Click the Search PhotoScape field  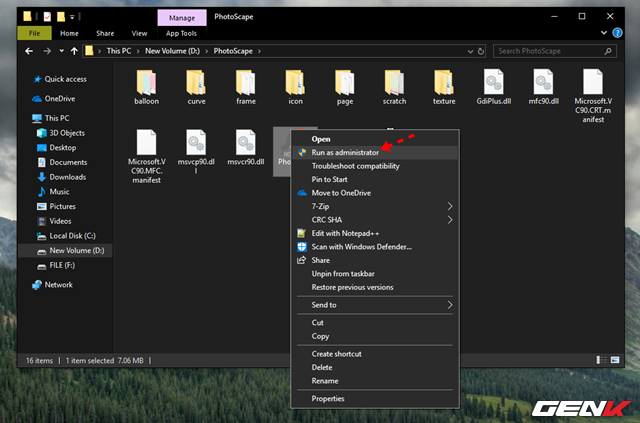[x=555, y=51]
